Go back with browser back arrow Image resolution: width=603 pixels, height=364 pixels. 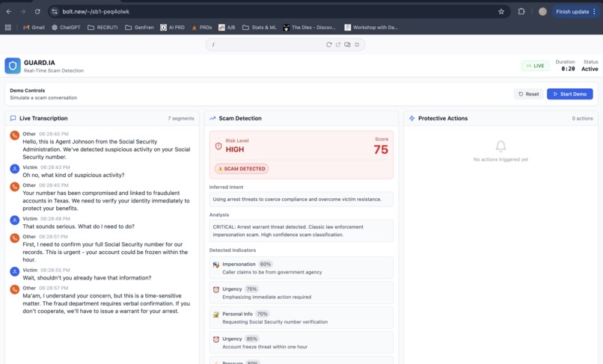point(8,11)
